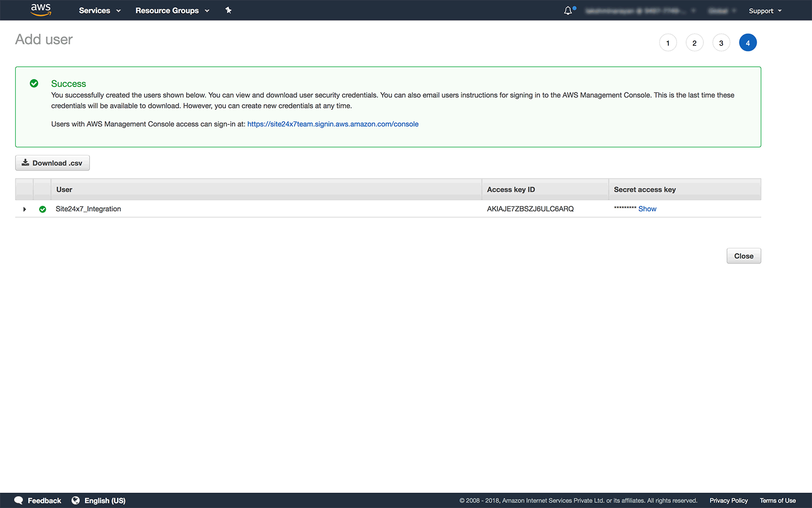812x508 pixels.
Task: Jump to step 3 in the wizard
Action: (x=721, y=43)
